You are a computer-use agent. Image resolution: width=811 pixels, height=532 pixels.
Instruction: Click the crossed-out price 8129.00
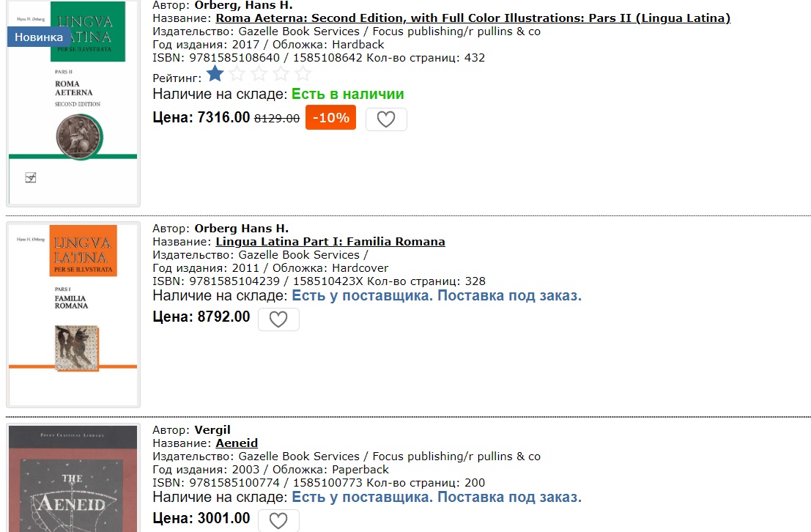277,119
